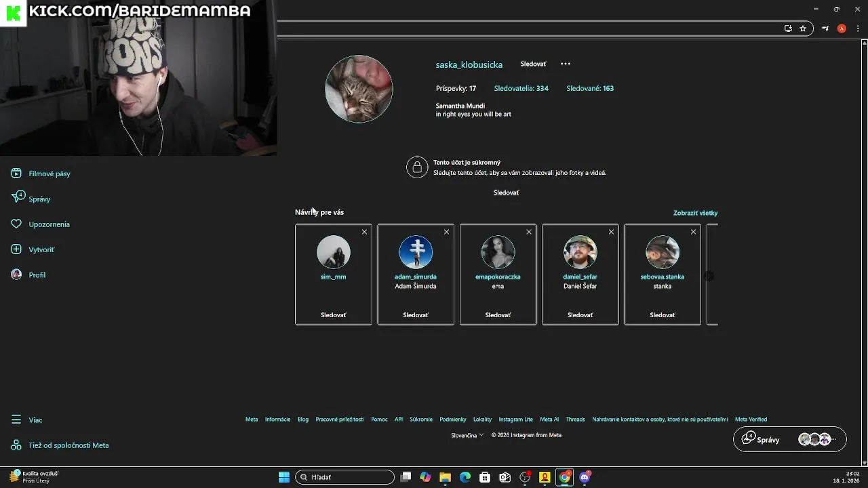Dismiss the daniel_sefar suggestion card
Image resolution: width=868 pixels, height=488 pixels.
tap(611, 232)
